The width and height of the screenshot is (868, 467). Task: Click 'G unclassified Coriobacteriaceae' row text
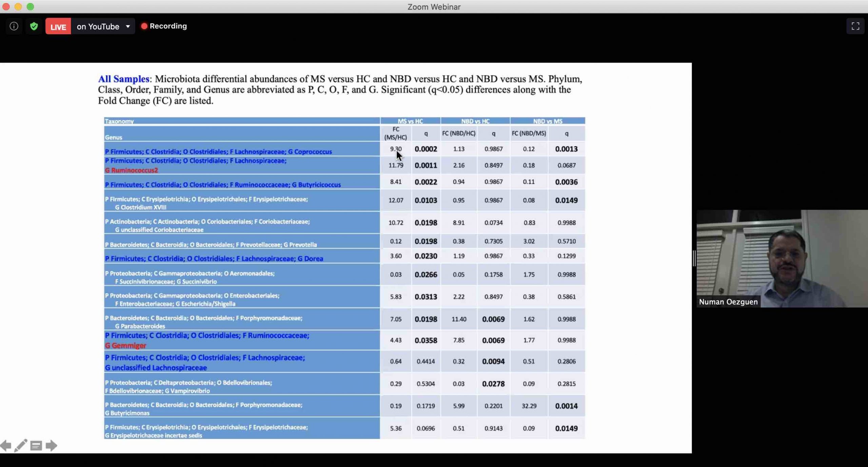(x=159, y=230)
